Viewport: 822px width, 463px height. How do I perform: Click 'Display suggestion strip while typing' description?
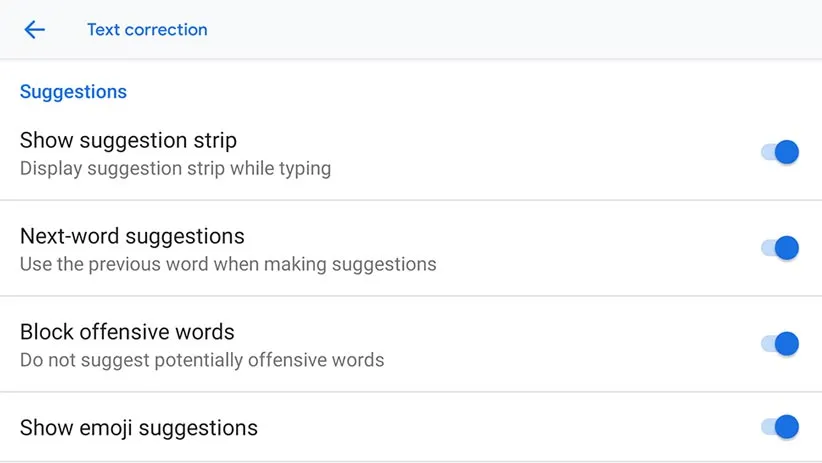[x=175, y=168]
